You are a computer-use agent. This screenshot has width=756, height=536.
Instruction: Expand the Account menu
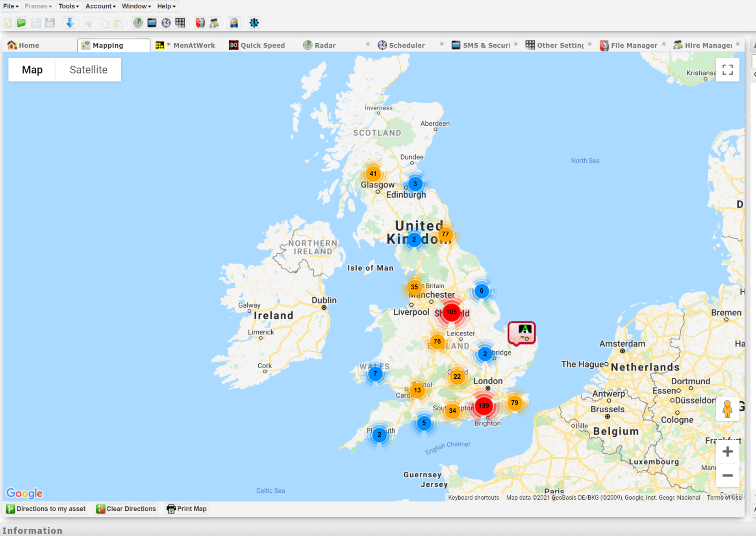tap(100, 6)
